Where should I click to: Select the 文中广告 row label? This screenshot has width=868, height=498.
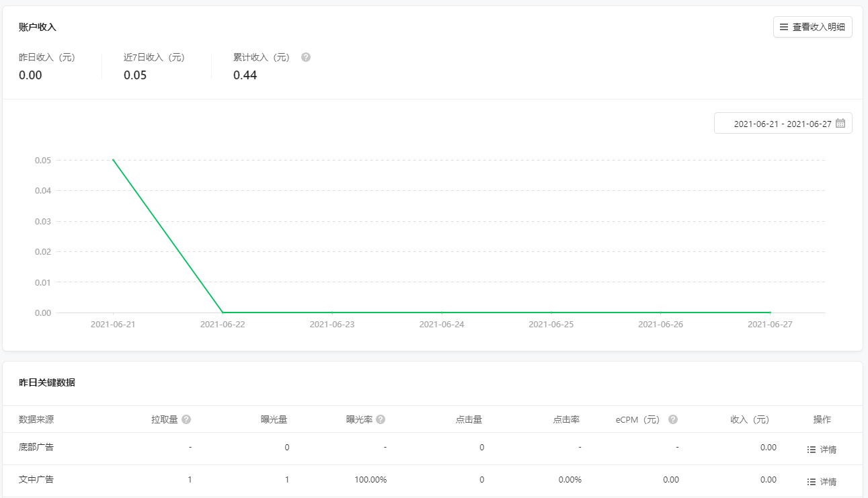pyautogui.click(x=36, y=480)
